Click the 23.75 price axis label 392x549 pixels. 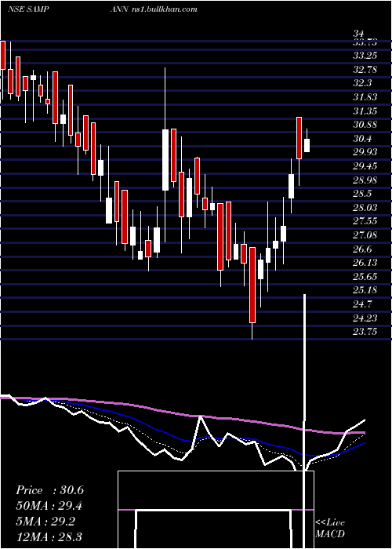coord(365,332)
